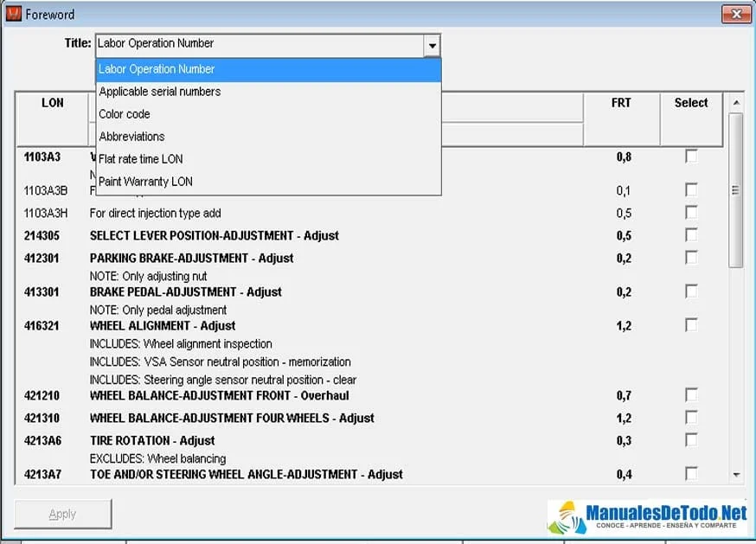The height and width of the screenshot is (544, 756).
Task: Click FRT value 0,7 for Wheel Balance Front
Action: coord(624,396)
